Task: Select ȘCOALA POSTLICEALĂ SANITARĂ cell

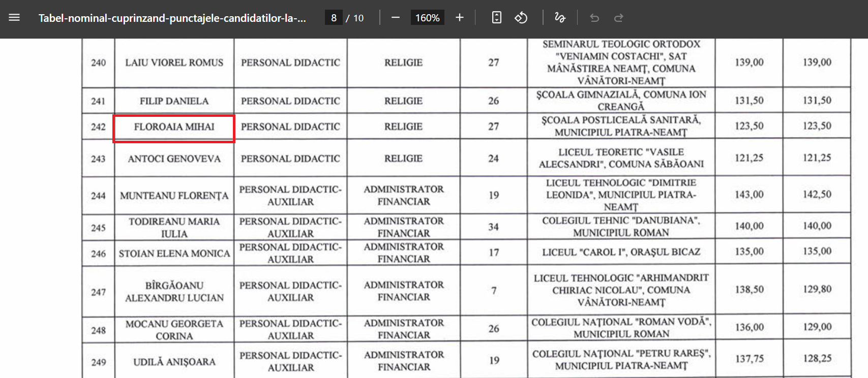Action: coord(621,127)
